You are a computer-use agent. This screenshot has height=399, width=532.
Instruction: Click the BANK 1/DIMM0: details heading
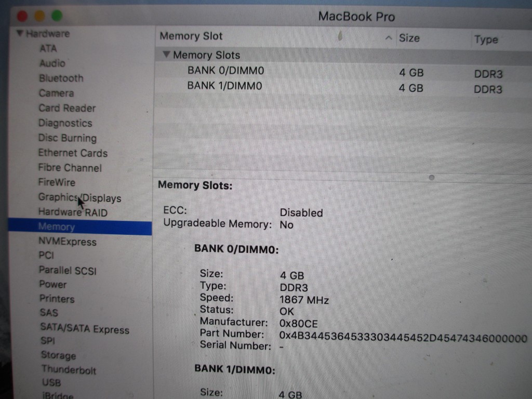pyautogui.click(x=235, y=369)
